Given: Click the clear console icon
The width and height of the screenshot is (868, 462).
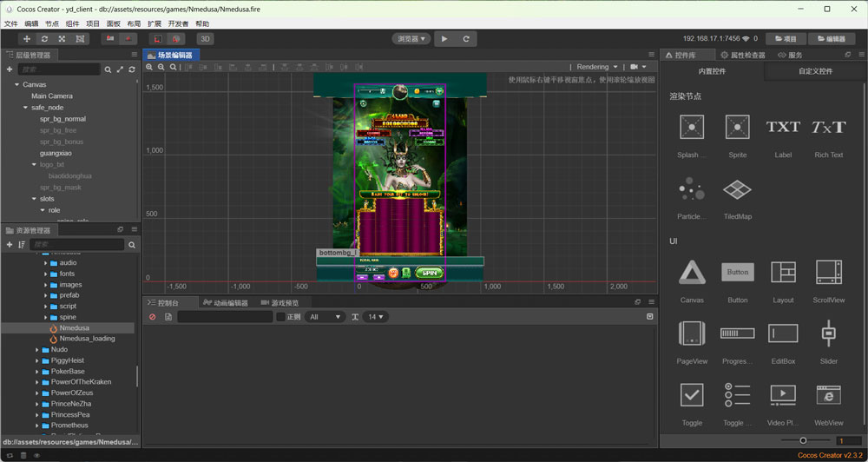Looking at the screenshot, I should (153, 317).
